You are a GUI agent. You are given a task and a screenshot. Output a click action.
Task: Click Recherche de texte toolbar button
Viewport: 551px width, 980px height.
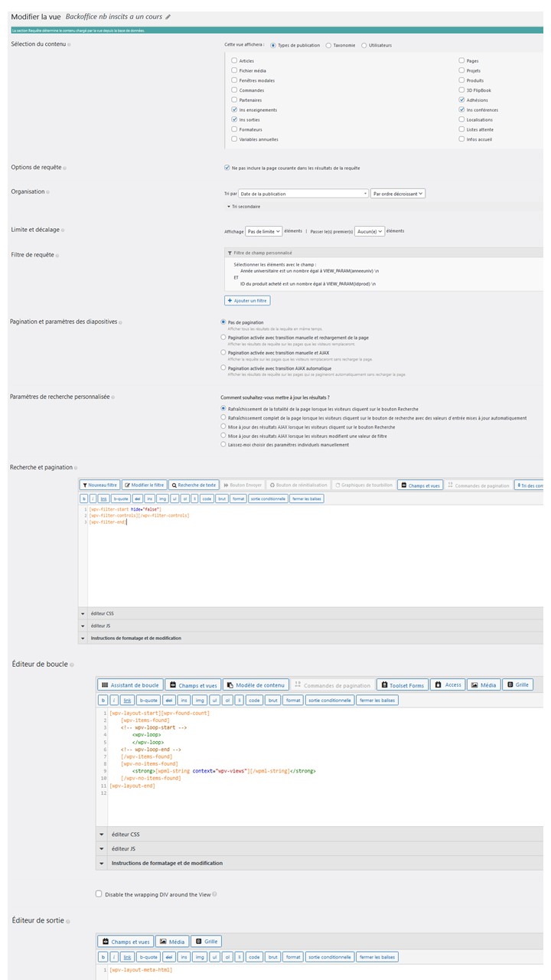tap(194, 485)
